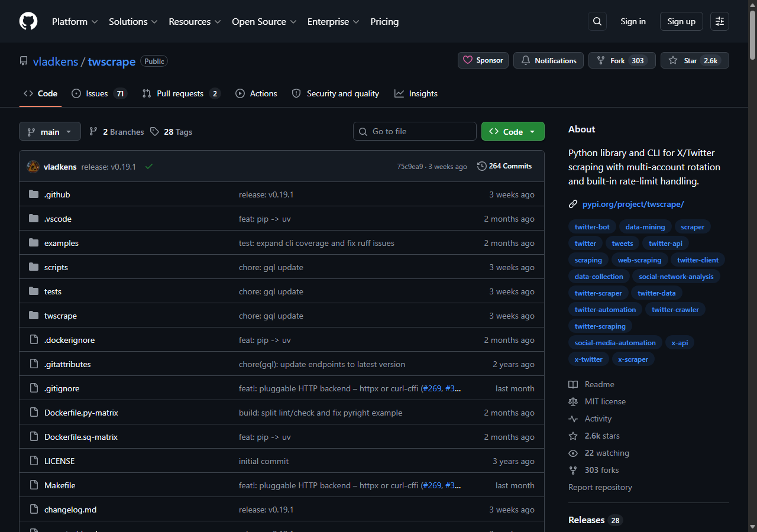Star the twscrape repository

pos(695,60)
